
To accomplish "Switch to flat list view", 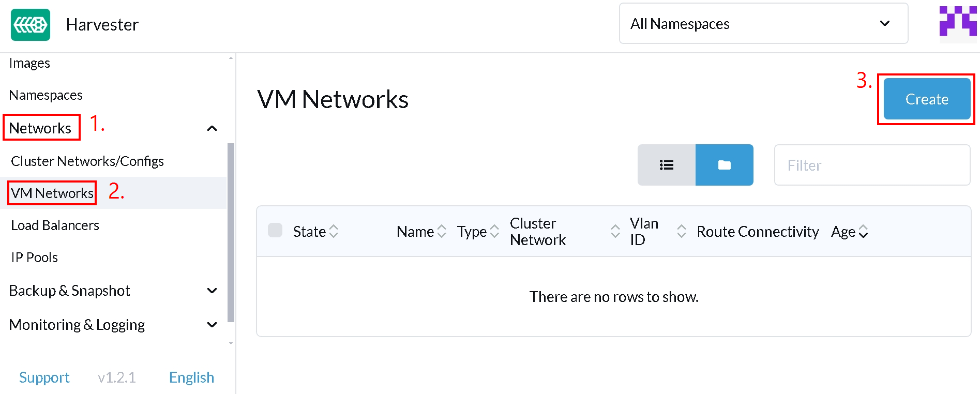I will point(666,165).
